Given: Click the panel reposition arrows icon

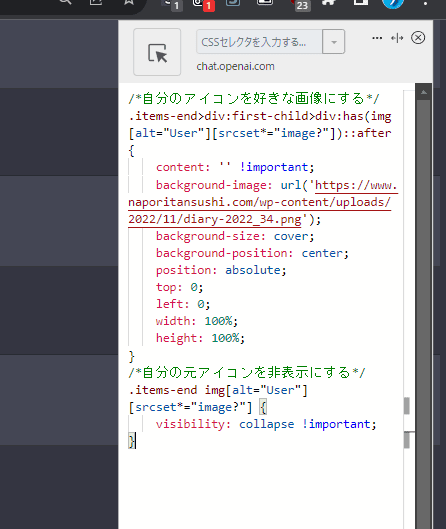Looking at the screenshot, I should click(x=397, y=38).
